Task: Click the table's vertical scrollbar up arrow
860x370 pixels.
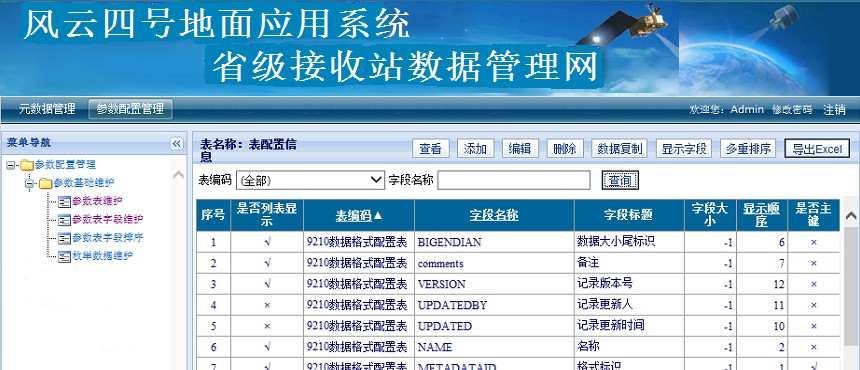Action: (x=851, y=216)
